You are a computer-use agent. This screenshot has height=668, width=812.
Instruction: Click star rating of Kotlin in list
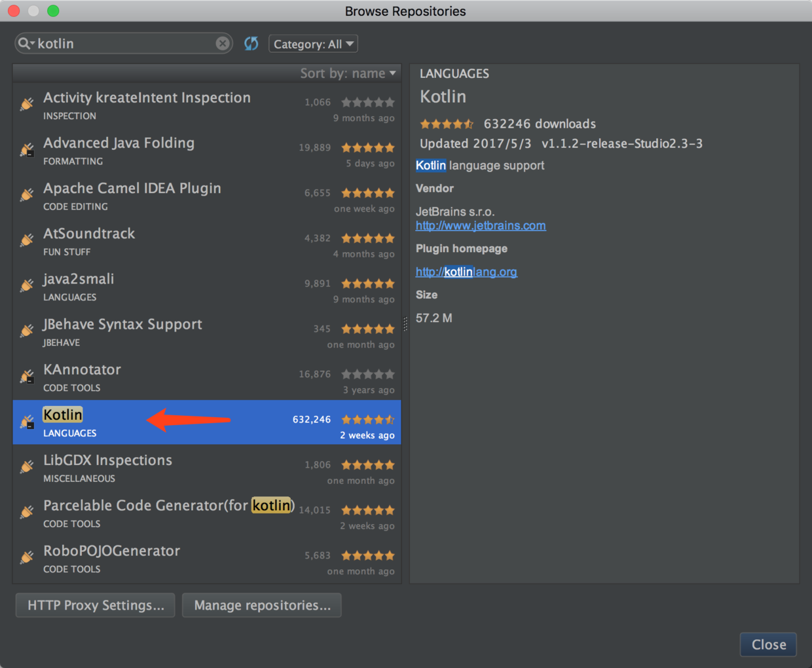click(368, 419)
